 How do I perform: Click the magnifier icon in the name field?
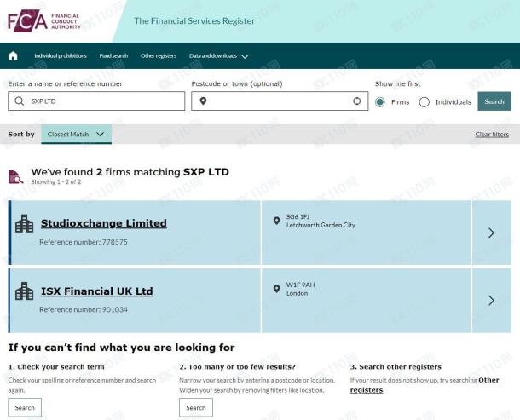(20, 101)
